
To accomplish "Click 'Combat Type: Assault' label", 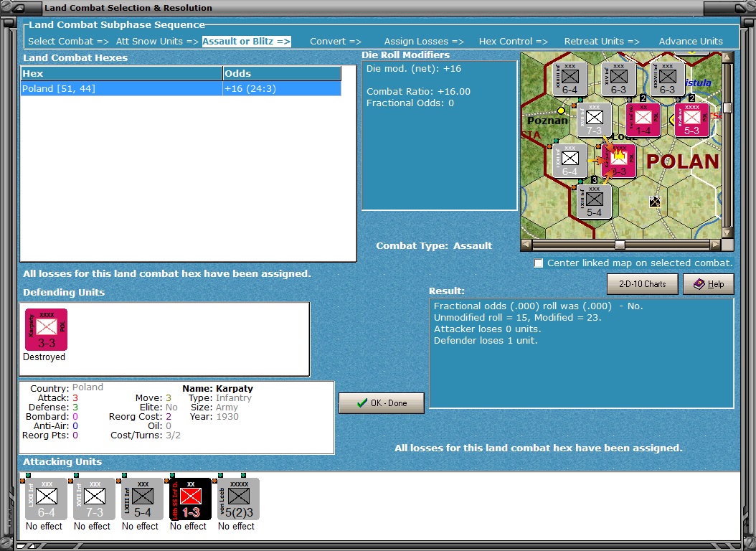I will click(434, 245).
